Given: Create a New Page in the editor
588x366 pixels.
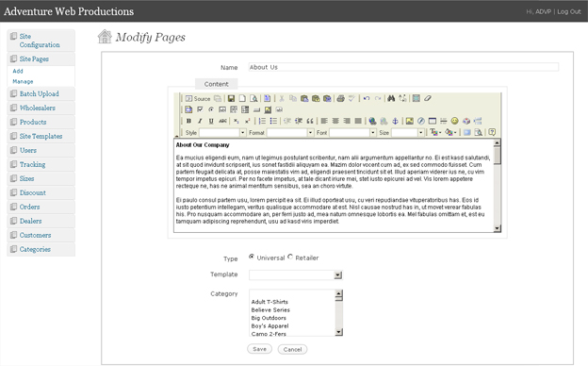Looking at the screenshot, I should pos(242,98).
